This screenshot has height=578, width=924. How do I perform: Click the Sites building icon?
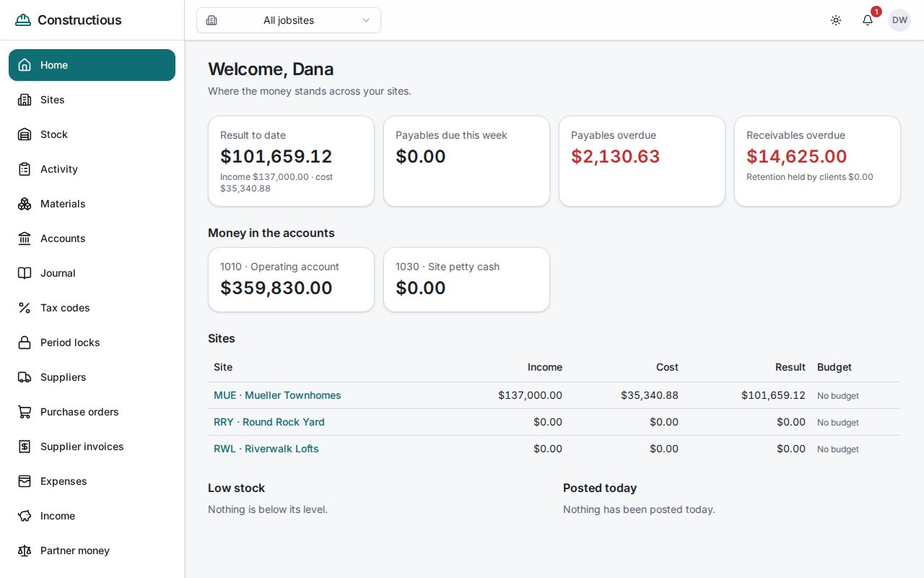point(25,100)
